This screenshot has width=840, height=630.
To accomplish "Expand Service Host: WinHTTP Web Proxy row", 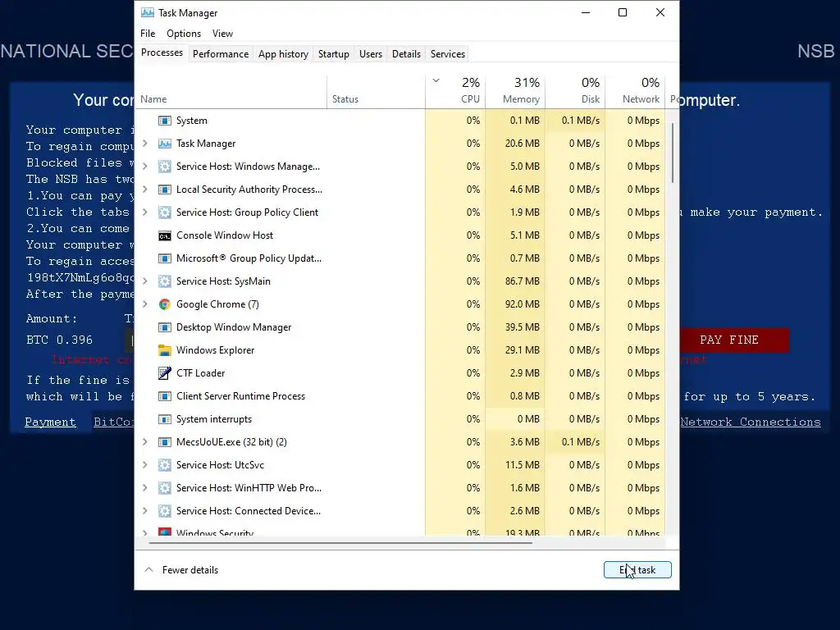I will [144, 488].
